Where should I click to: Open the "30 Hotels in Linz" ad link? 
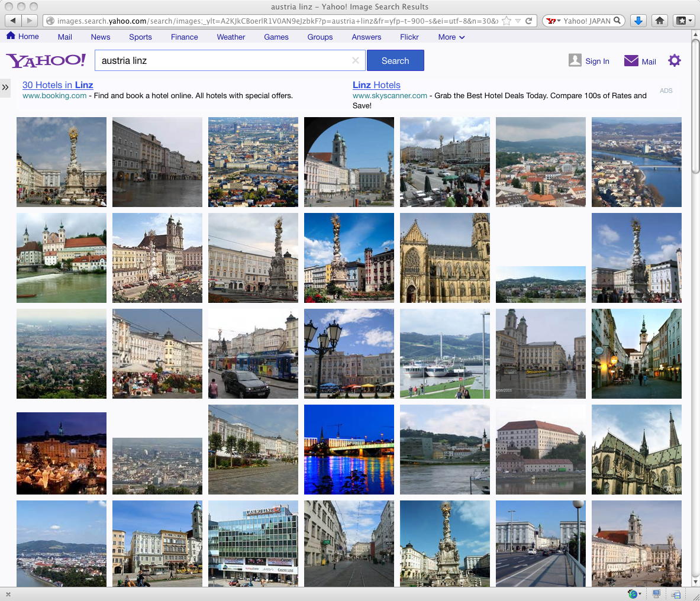57,85
